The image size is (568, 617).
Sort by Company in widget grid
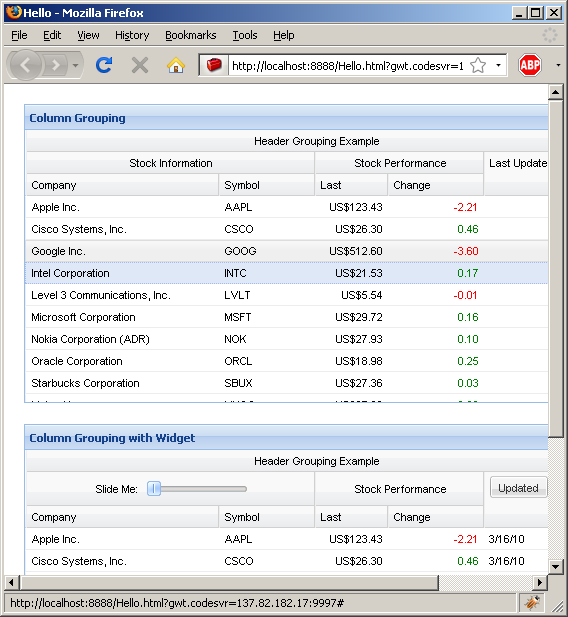point(122,517)
